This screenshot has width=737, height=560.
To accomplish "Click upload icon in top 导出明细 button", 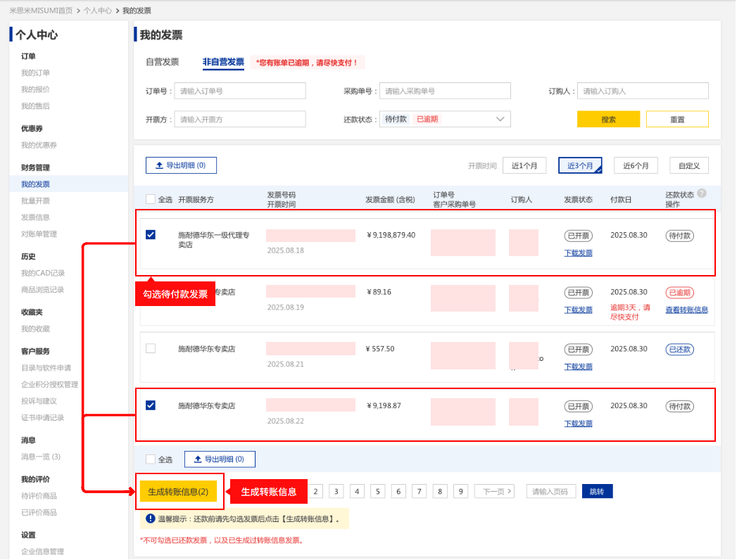I will tap(158, 165).
